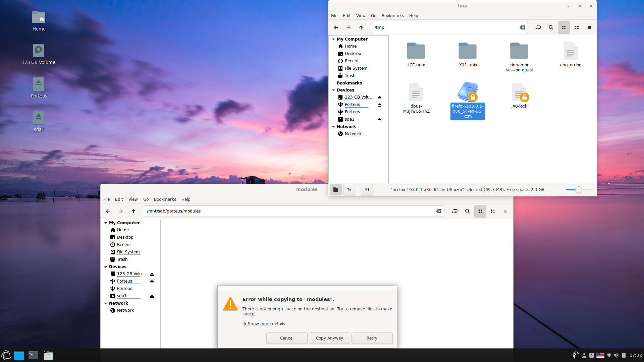Open View menu in modules window
The height and width of the screenshot is (362, 644).
tap(133, 199)
